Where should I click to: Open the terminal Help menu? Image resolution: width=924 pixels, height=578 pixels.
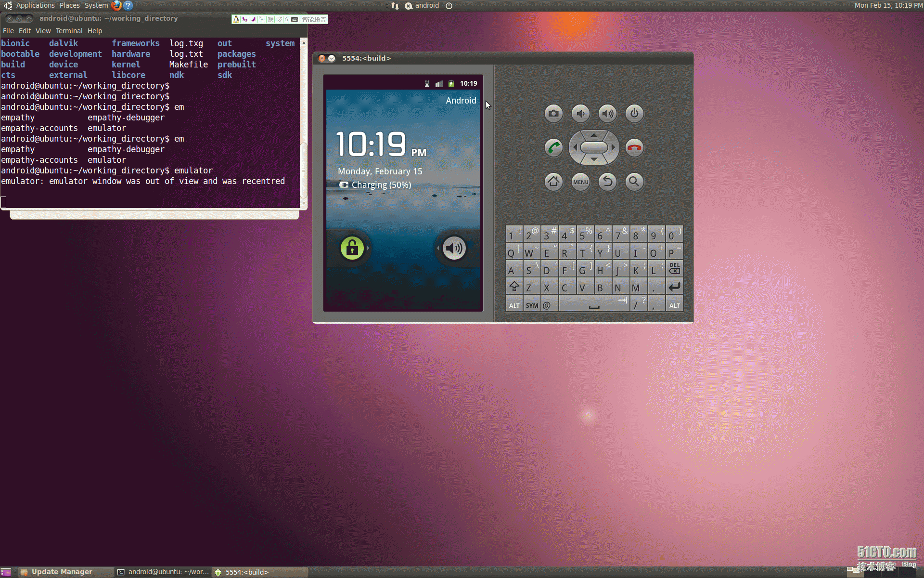pyautogui.click(x=95, y=31)
